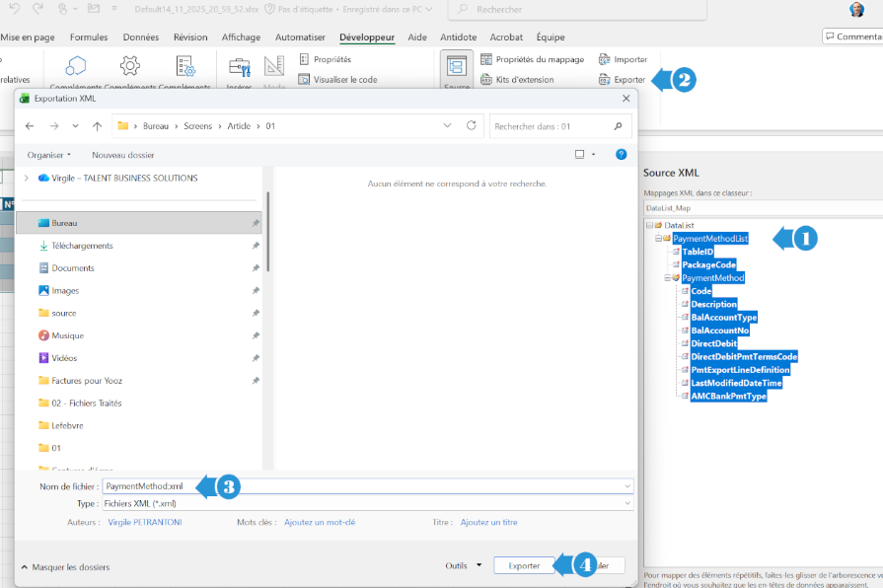Open the file Type dropdown

tap(626, 503)
